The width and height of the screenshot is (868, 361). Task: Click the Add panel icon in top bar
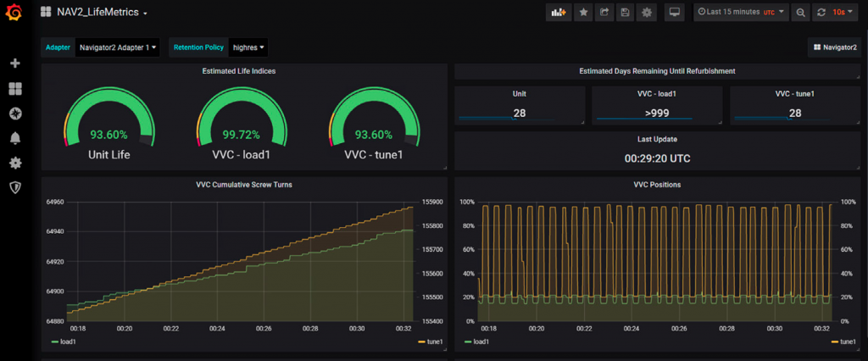[x=558, y=13]
